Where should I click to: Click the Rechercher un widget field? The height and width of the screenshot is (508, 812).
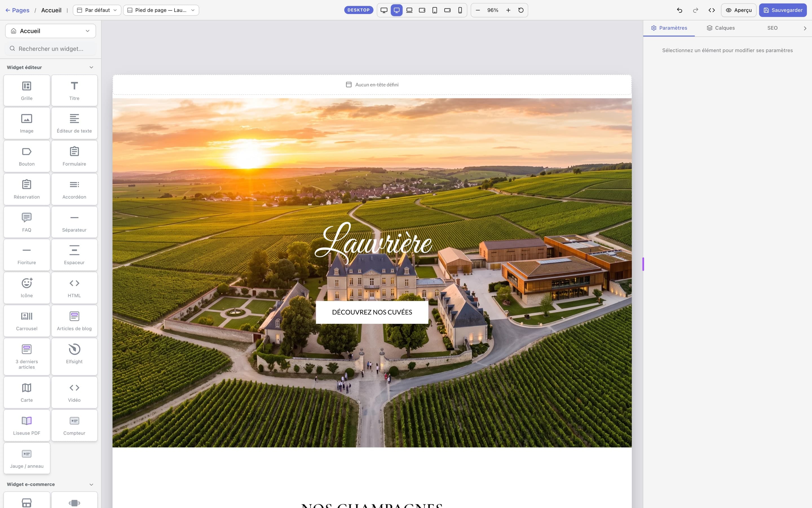(x=50, y=49)
